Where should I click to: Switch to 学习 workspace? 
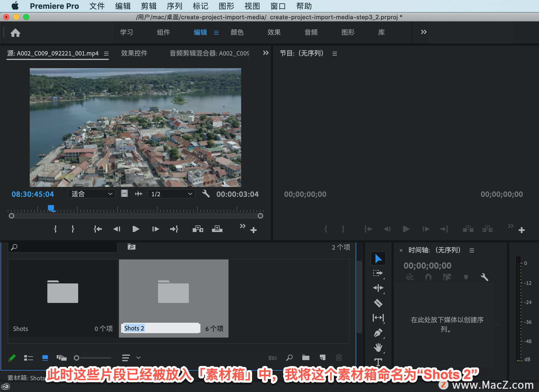(126, 32)
